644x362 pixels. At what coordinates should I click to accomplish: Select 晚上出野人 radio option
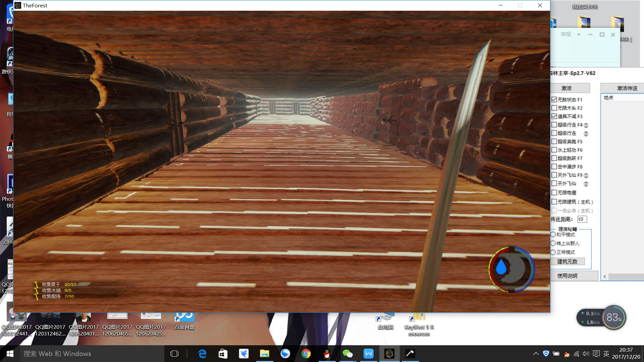coord(553,243)
